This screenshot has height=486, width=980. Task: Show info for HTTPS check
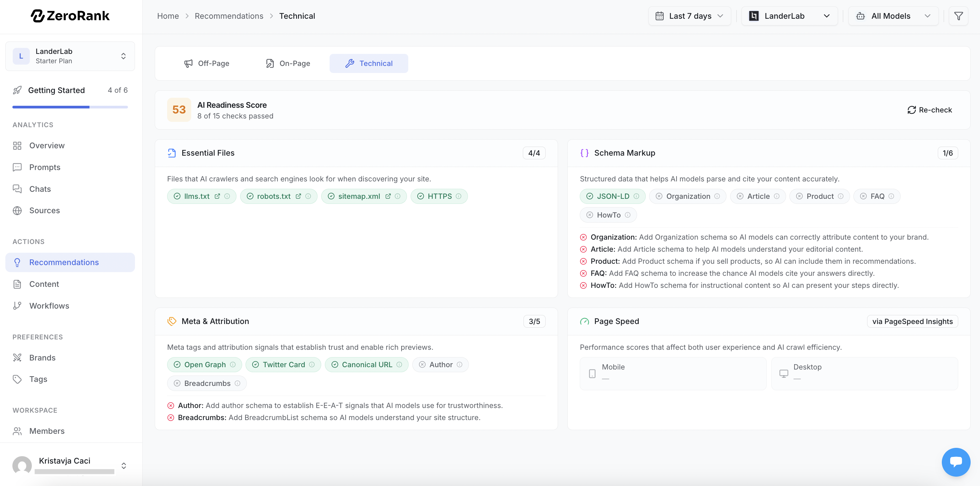coord(459,196)
